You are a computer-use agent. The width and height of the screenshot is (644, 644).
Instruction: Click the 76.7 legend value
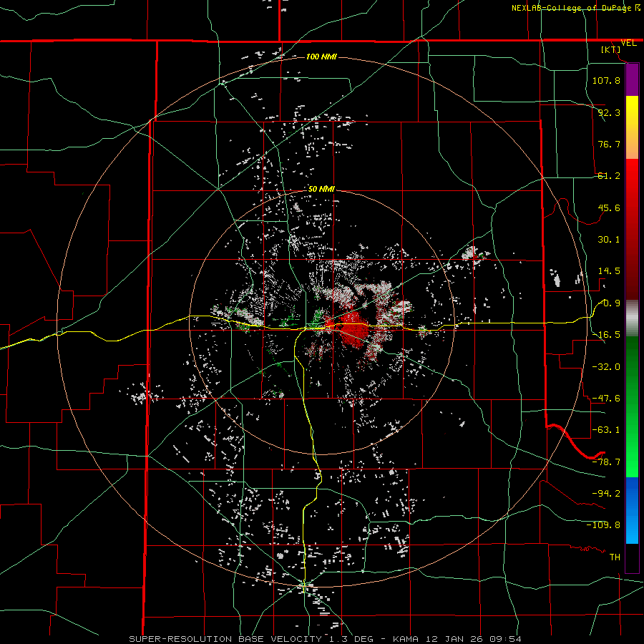click(609, 144)
